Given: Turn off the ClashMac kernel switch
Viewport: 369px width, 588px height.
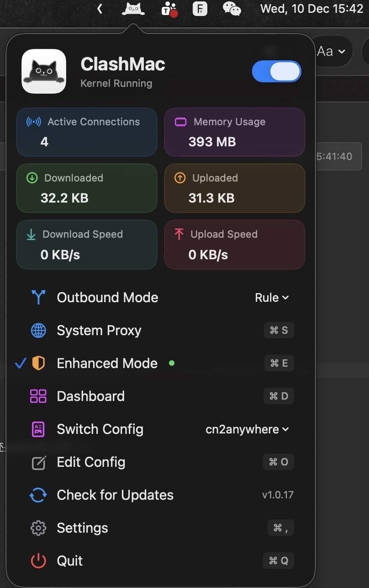Looking at the screenshot, I should click(276, 72).
